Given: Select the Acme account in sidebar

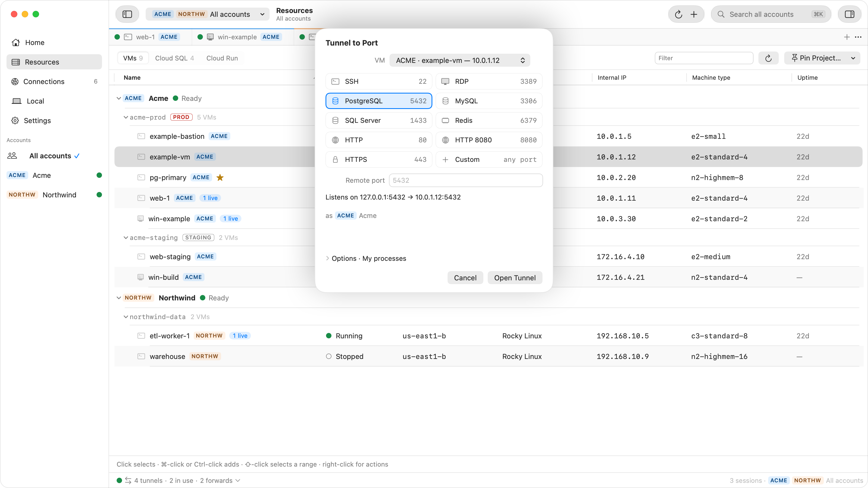Looking at the screenshot, I should (54, 175).
